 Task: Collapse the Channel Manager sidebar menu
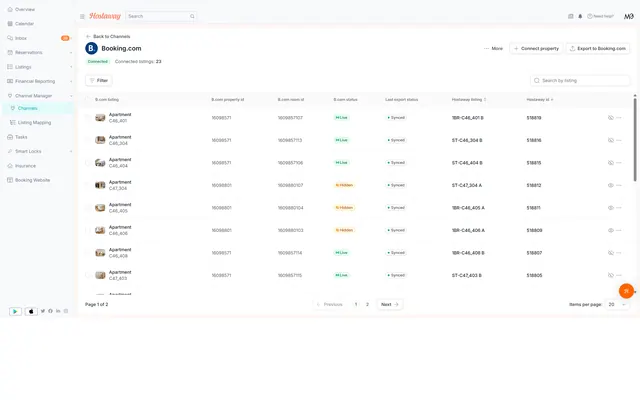coord(71,96)
